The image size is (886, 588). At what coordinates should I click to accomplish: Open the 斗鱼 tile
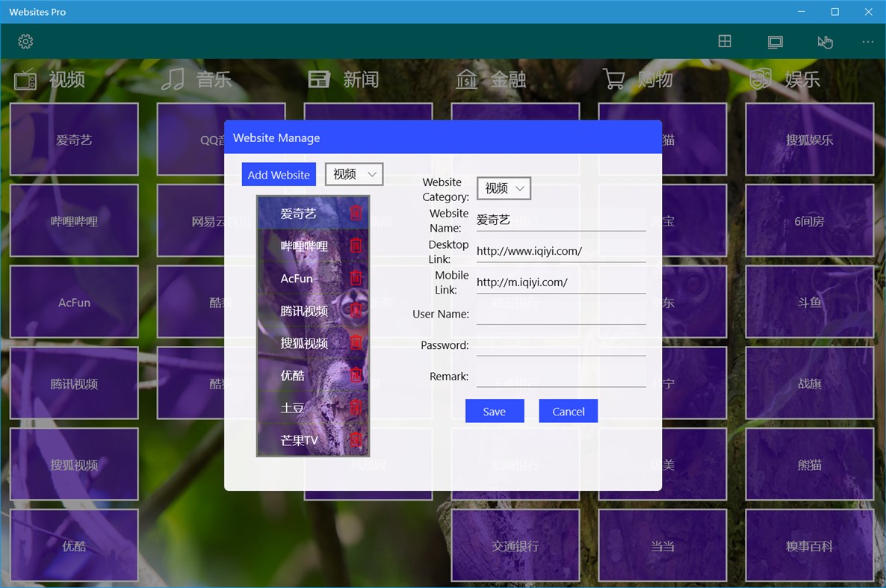pos(810,303)
